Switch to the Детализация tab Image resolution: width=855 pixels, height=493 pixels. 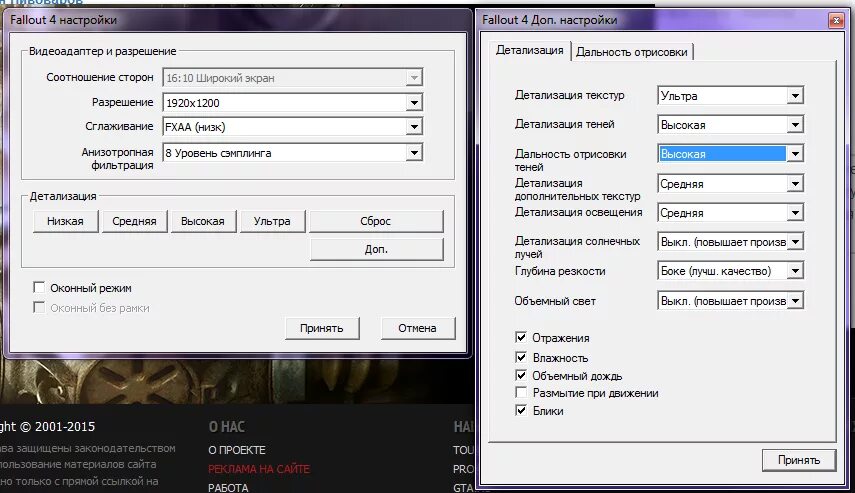[x=529, y=51]
